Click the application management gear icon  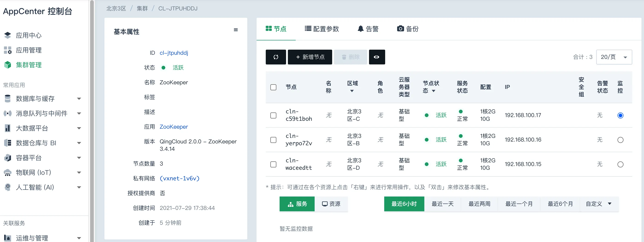pyautogui.click(x=8, y=50)
